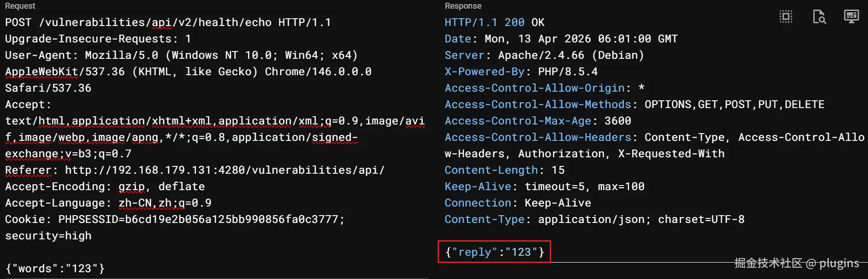The width and height of the screenshot is (868, 279).
Task: Click the PHPSESSID cookie value
Action: click(201, 219)
